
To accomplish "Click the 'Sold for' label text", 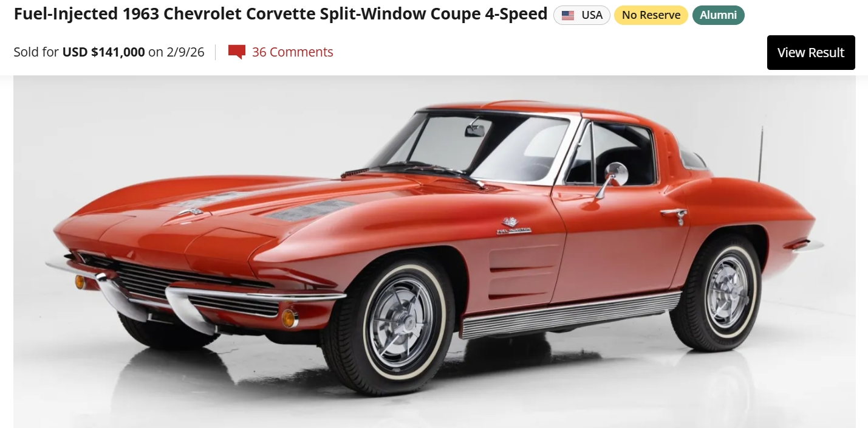I will point(36,52).
